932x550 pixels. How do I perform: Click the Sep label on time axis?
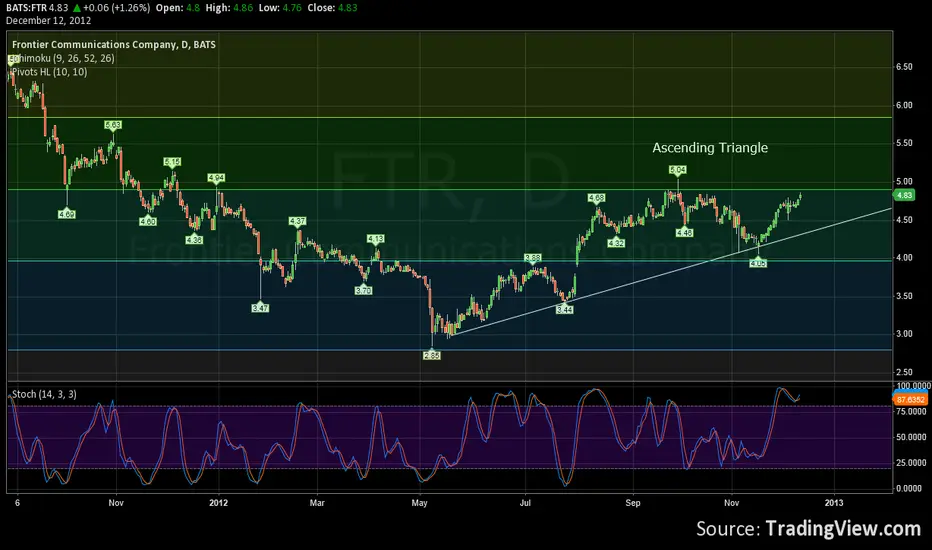pos(633,503)
